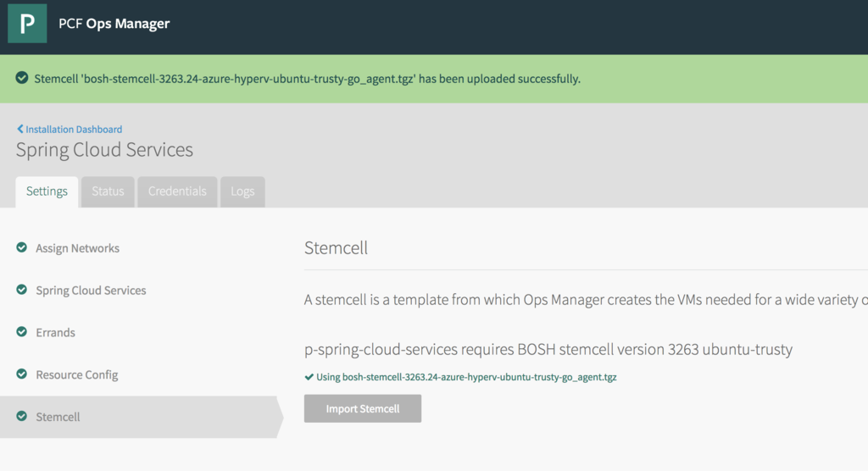Screen dimensions: 868x471
Task: Open the Resource Config section
Action: pos(76,374)
